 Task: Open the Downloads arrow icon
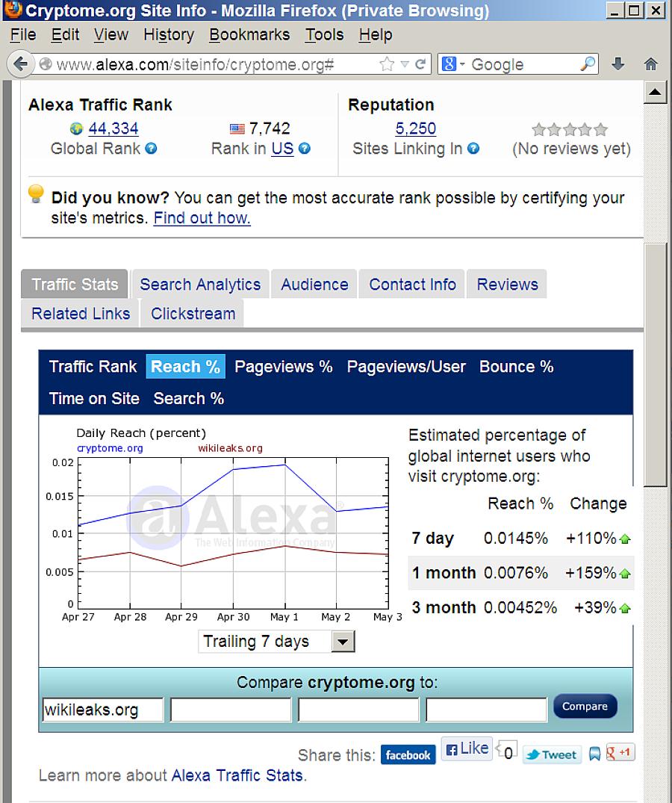coord(618,64)
